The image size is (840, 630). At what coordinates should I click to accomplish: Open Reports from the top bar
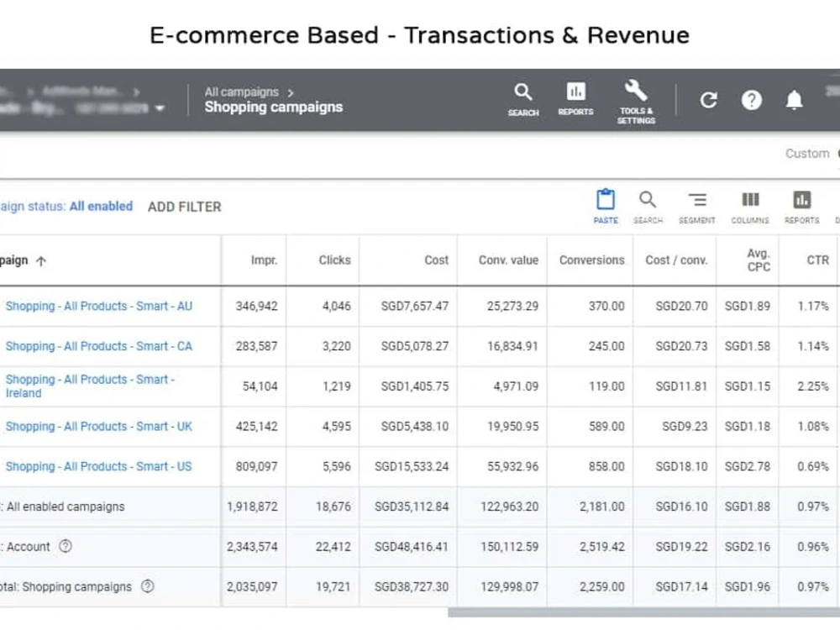click(575, 98)
